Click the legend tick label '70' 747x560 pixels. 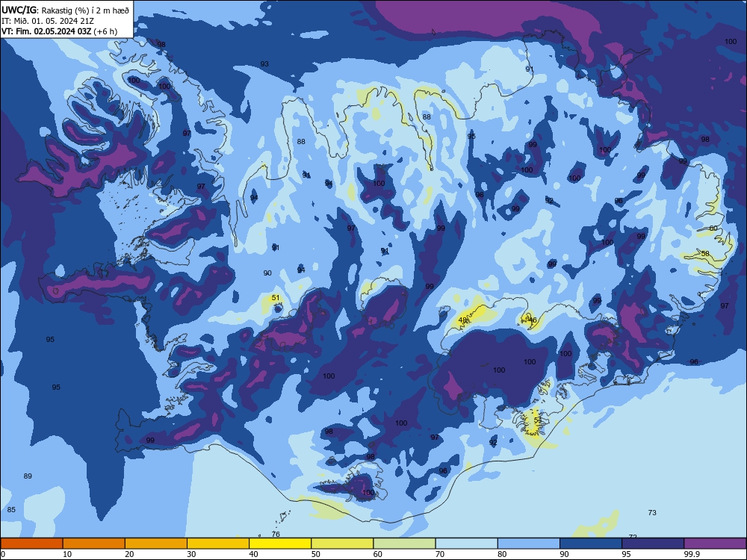coord(440,554)
